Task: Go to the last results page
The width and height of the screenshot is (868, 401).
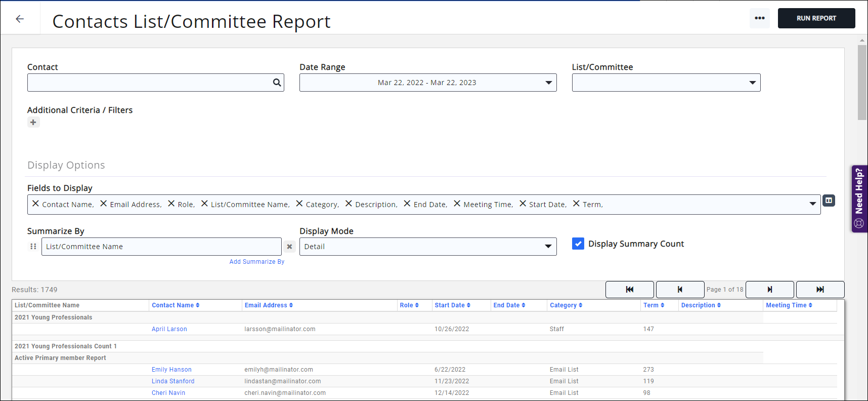Action: point(820,290)
